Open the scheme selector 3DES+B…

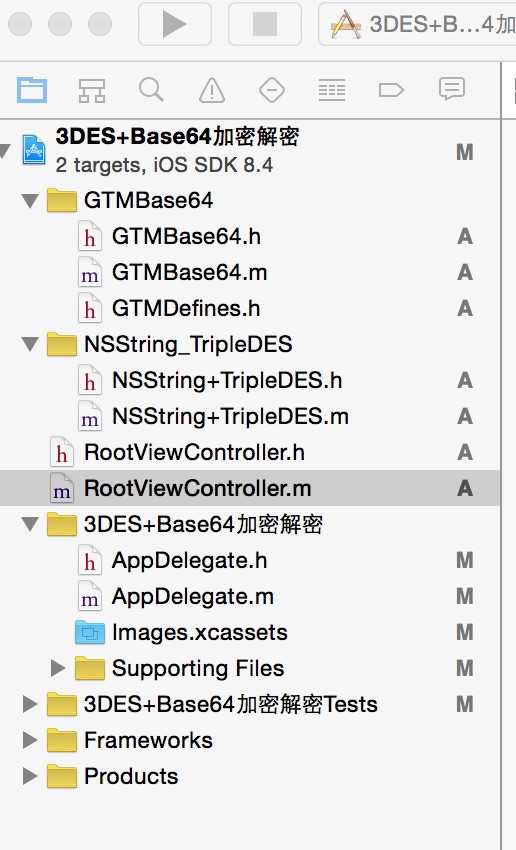tap(417, 24)
